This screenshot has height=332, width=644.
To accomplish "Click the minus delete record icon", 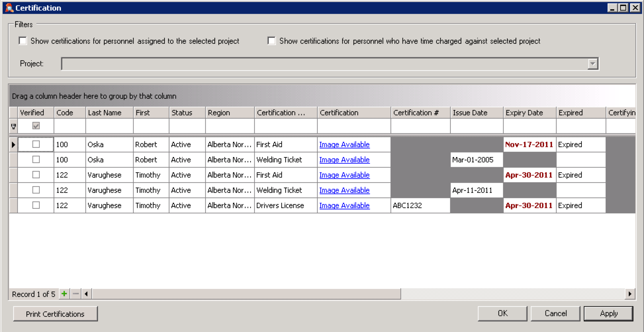I will click(76, 294).
